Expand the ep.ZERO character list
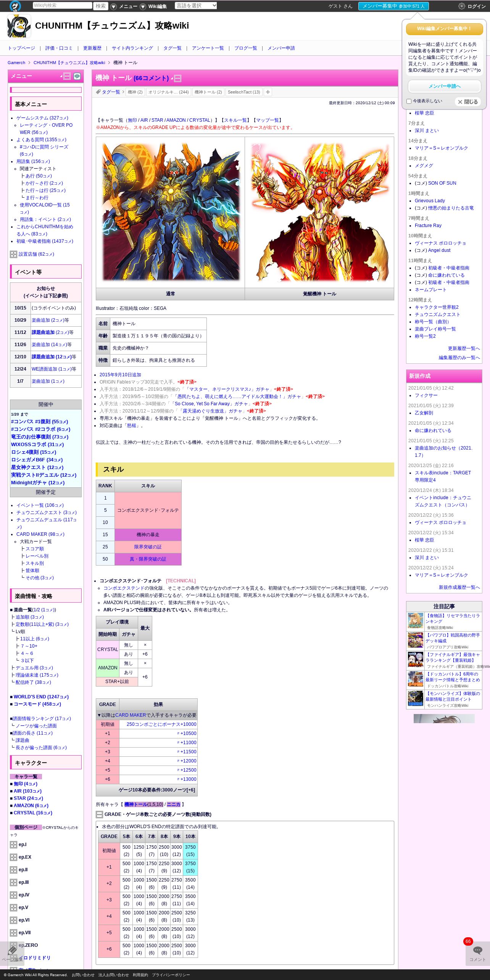Viewport: 490px width, 980px height. (x=13, y=945)
